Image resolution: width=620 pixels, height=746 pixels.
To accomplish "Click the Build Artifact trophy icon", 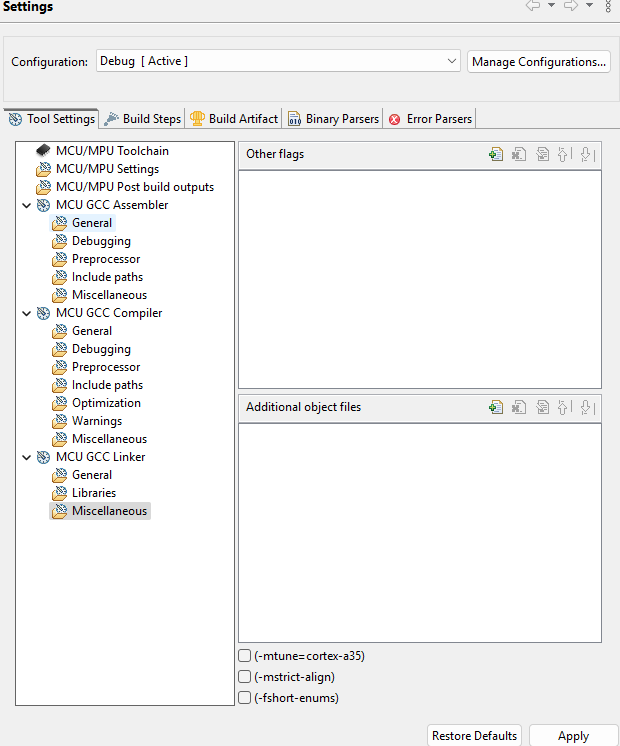I will pos(197,118).
